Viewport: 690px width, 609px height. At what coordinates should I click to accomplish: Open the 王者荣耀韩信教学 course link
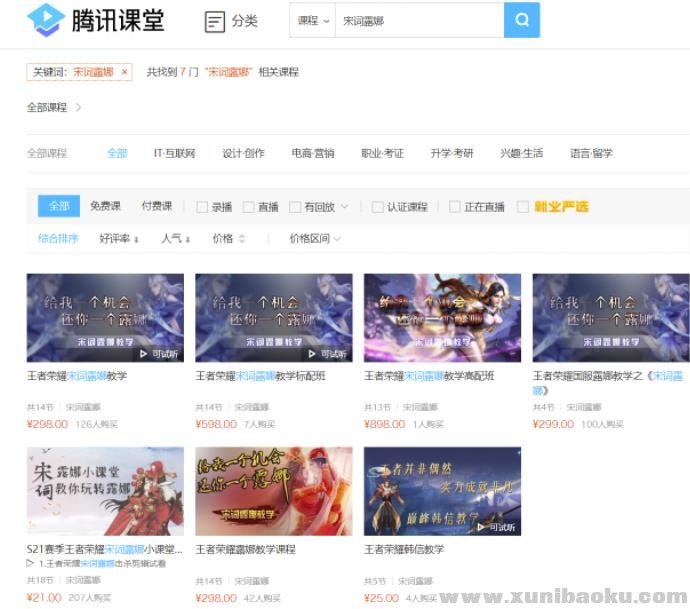point(404,549)
